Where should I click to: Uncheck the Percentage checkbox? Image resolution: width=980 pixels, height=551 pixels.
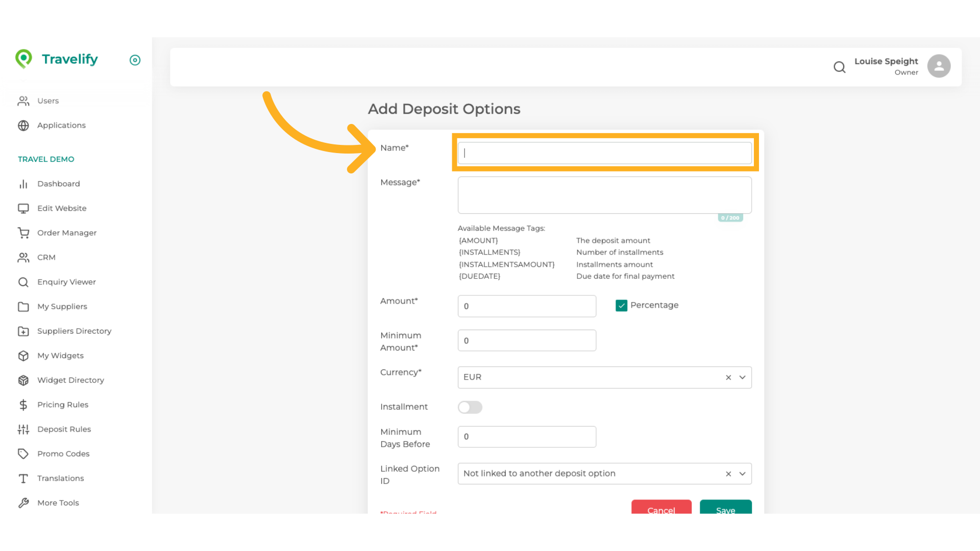coord(621,306)
